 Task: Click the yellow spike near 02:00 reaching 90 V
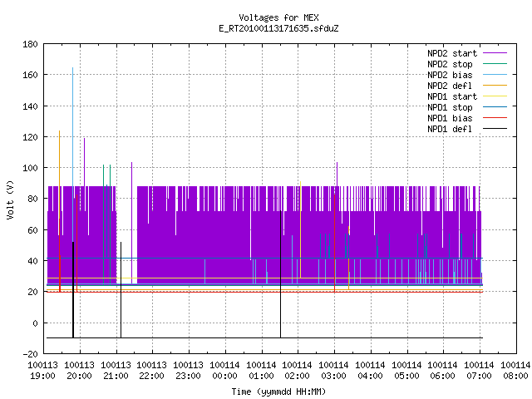(300, 229)
